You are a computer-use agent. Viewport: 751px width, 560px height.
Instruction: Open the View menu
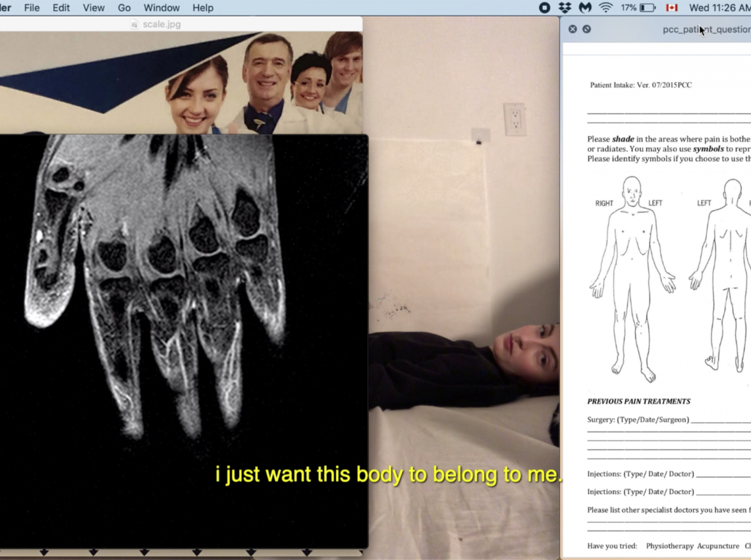tap(94, 8)
